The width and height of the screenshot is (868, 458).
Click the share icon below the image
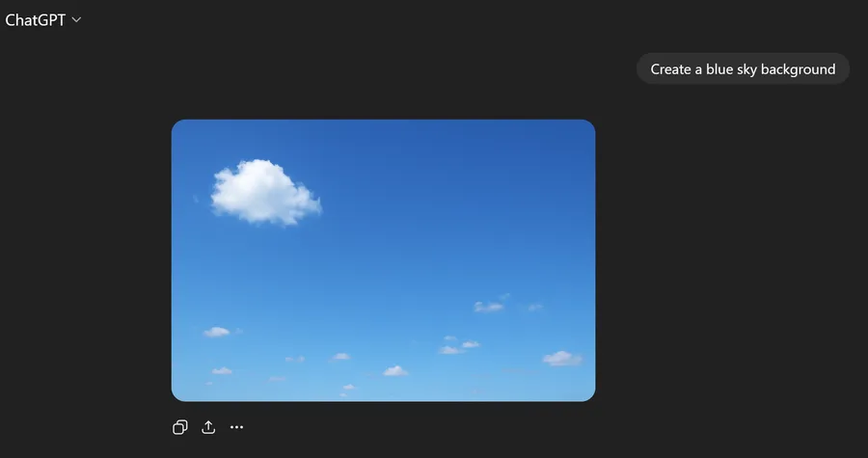coord(208,427)
